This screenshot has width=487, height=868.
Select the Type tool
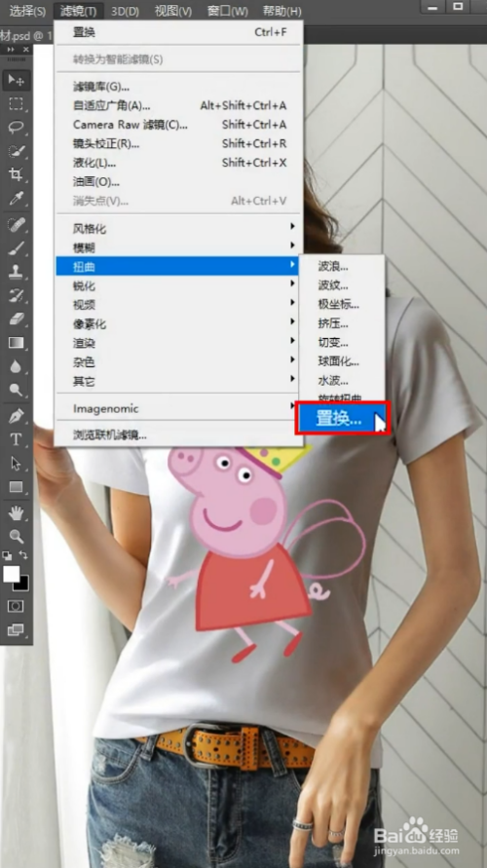point(16,439)
